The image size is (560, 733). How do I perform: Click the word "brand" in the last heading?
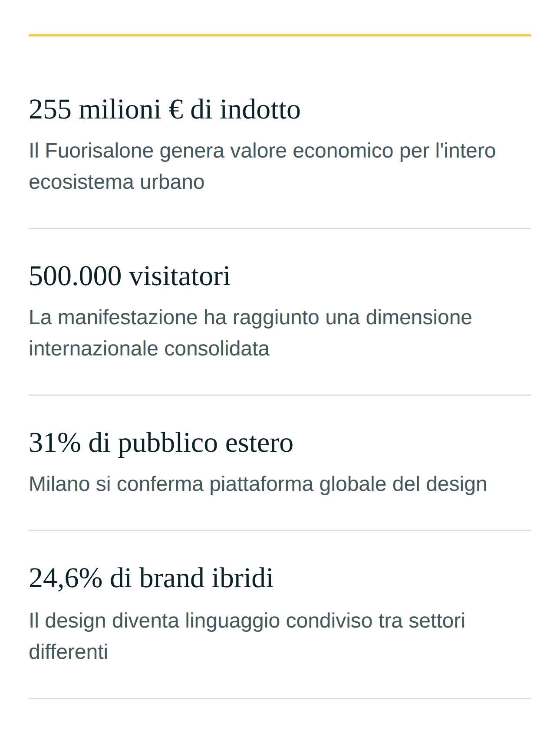point(171,578)
